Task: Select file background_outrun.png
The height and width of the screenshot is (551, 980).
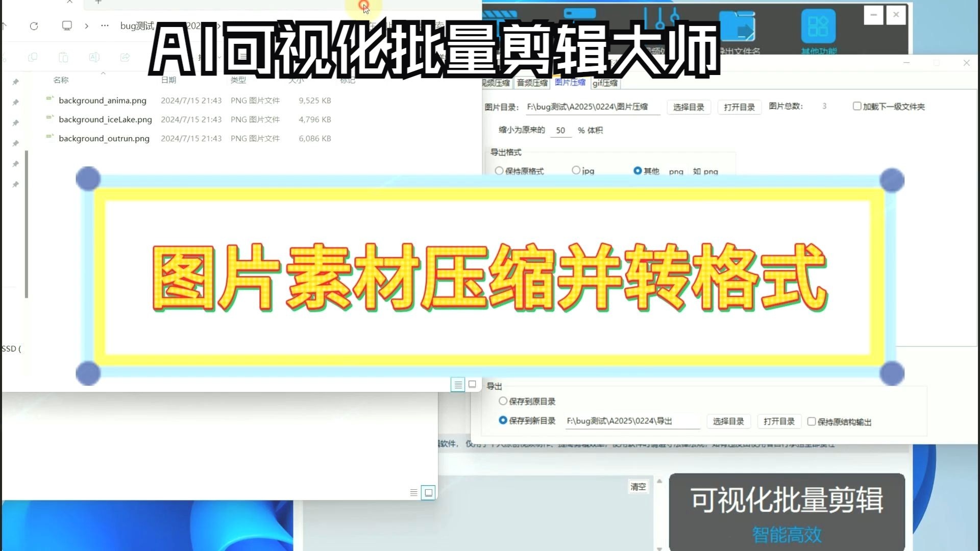Action: coord(104,138)
